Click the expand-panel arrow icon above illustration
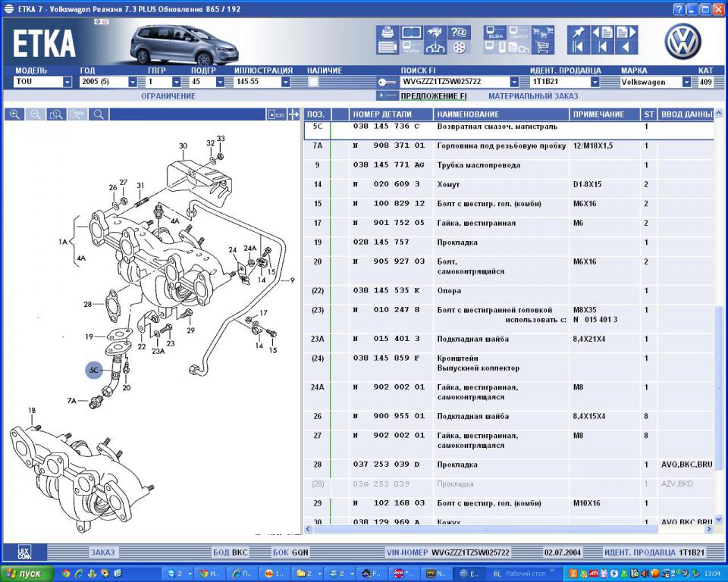Screen dimensions: 728x582 293,114
